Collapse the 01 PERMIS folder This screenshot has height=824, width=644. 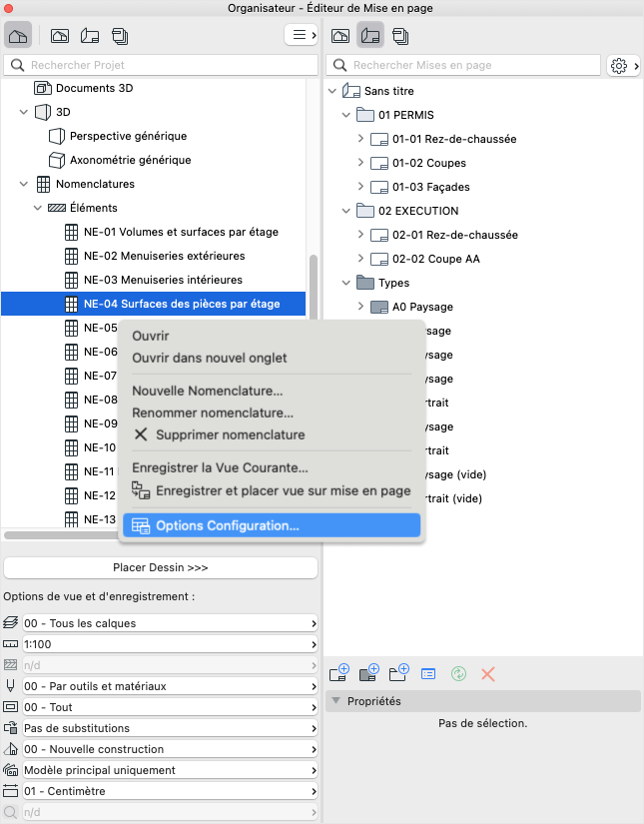coord(345,115)
